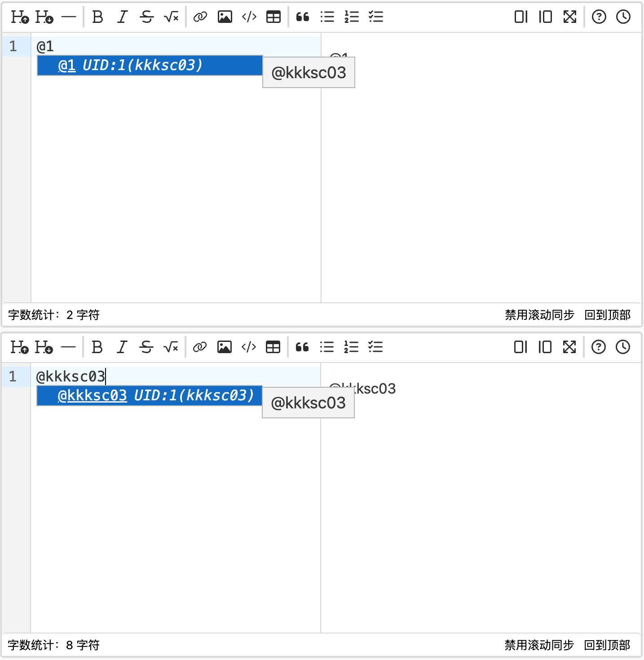Switch bottom editor to edit-only layout
This screenshot has width=644, height=660.
point(520,347)
